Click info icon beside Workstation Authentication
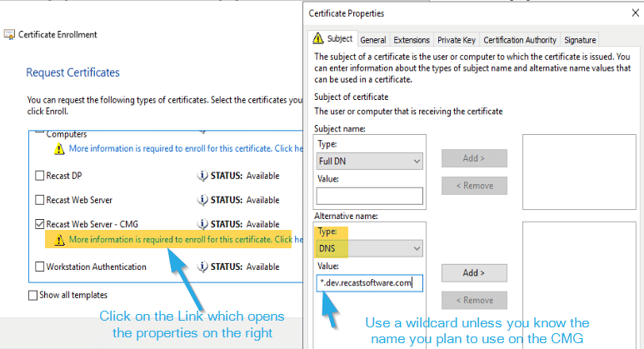Screen dimensions: 644x349 (201, 267)
